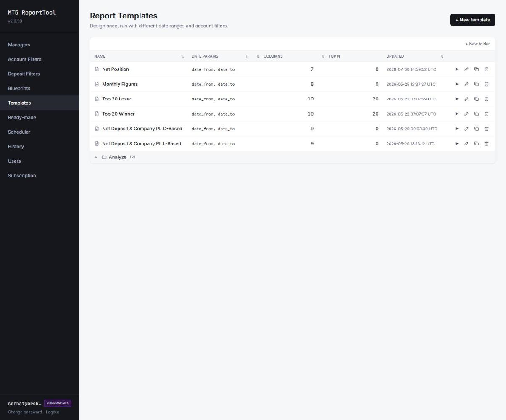
Task: Click the Net Position document icon
Action: click(97, 69)
